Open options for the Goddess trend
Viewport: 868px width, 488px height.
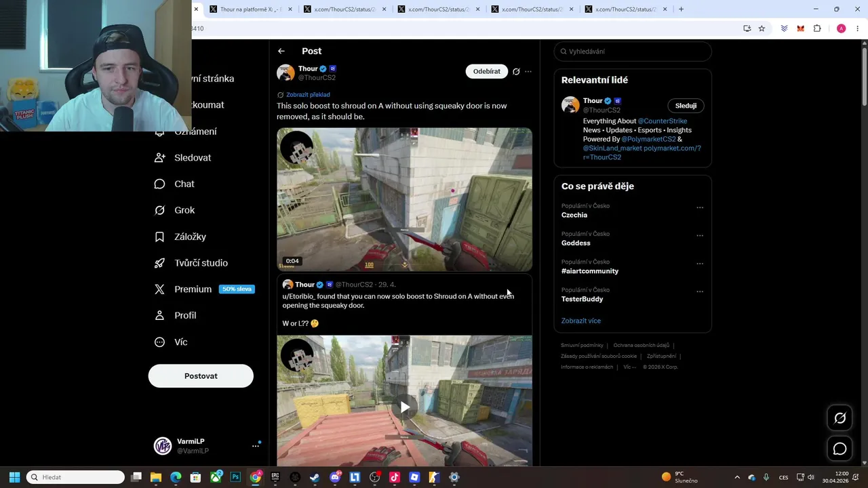(x=700, y=235)
